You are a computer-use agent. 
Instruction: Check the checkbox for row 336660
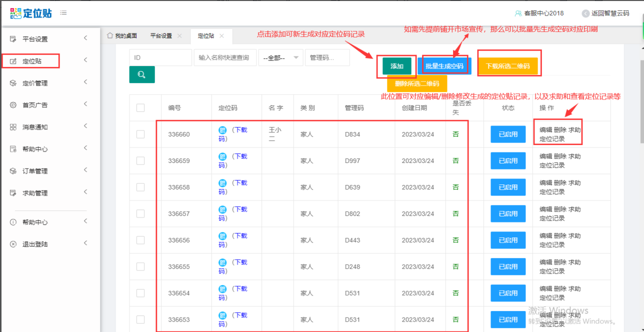[140, 134]
